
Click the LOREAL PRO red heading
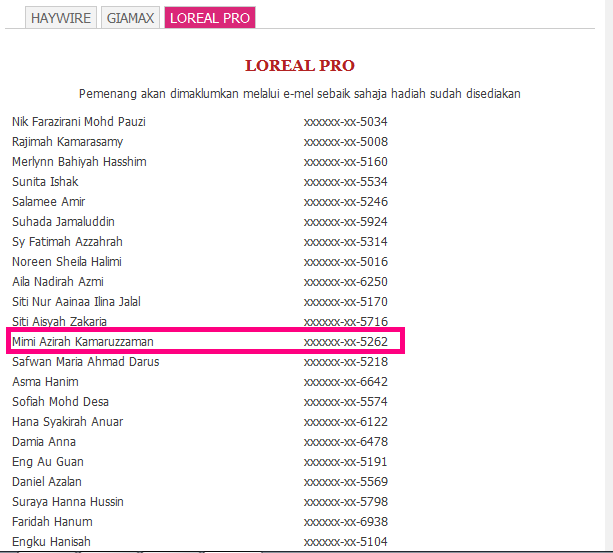click(x=300, y=65)
